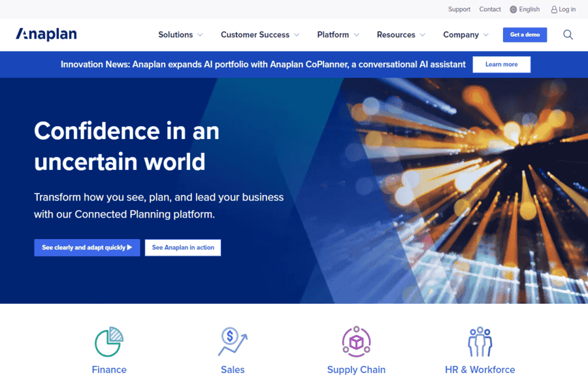Expand the Resources chevron
The image size is (588, 392).
point(423,35)
